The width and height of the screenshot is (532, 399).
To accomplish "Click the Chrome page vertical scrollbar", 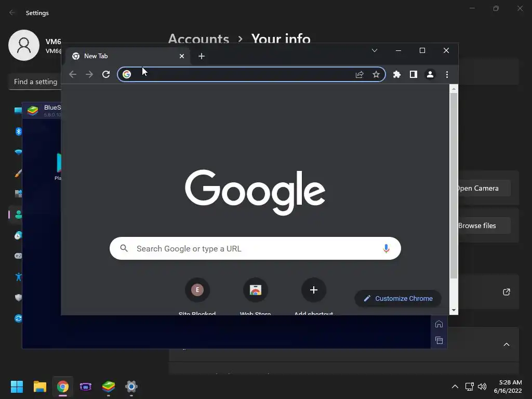I will 454,186.
